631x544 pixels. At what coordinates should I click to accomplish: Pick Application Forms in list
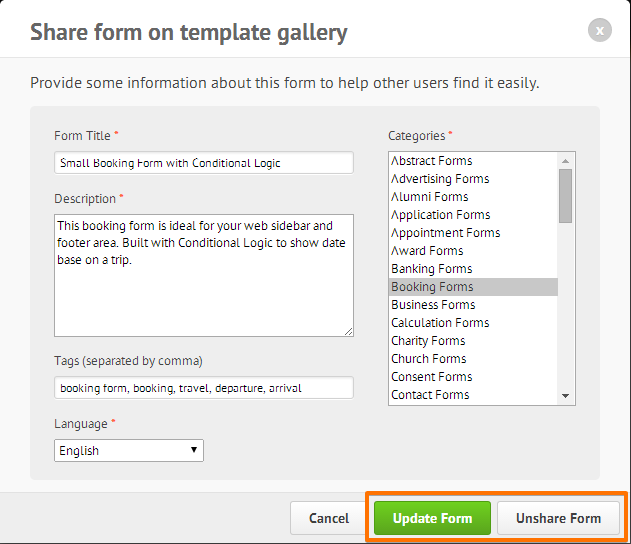[x=440, y=215]
